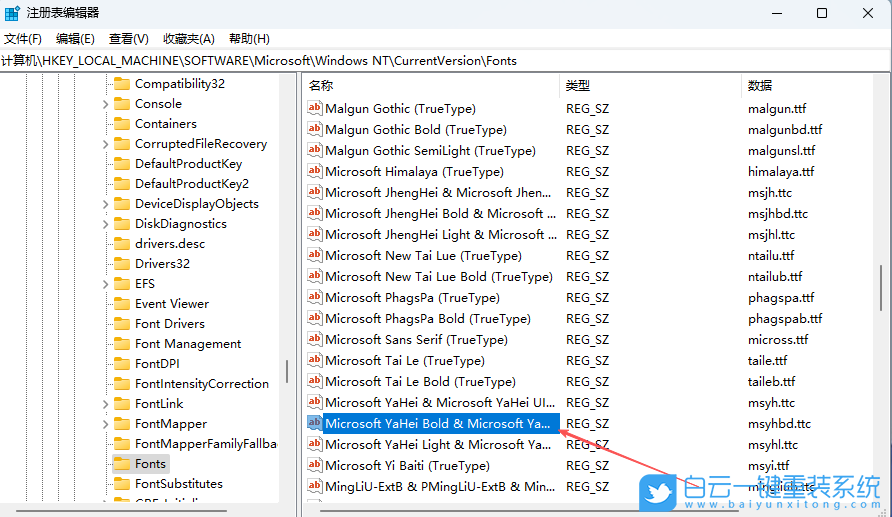Select the Drivers32 folder icon

122,264
